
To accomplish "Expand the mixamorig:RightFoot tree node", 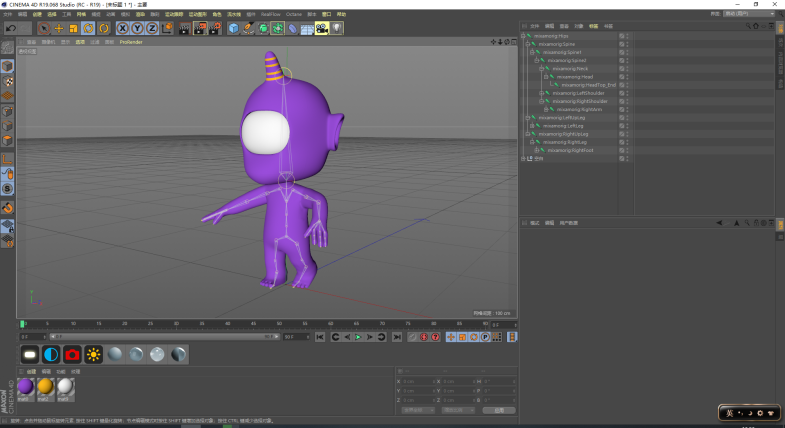I will [539, 150].
